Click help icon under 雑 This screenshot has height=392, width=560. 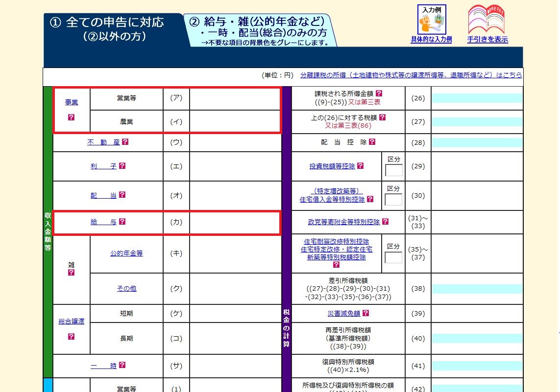click(71, 273)
